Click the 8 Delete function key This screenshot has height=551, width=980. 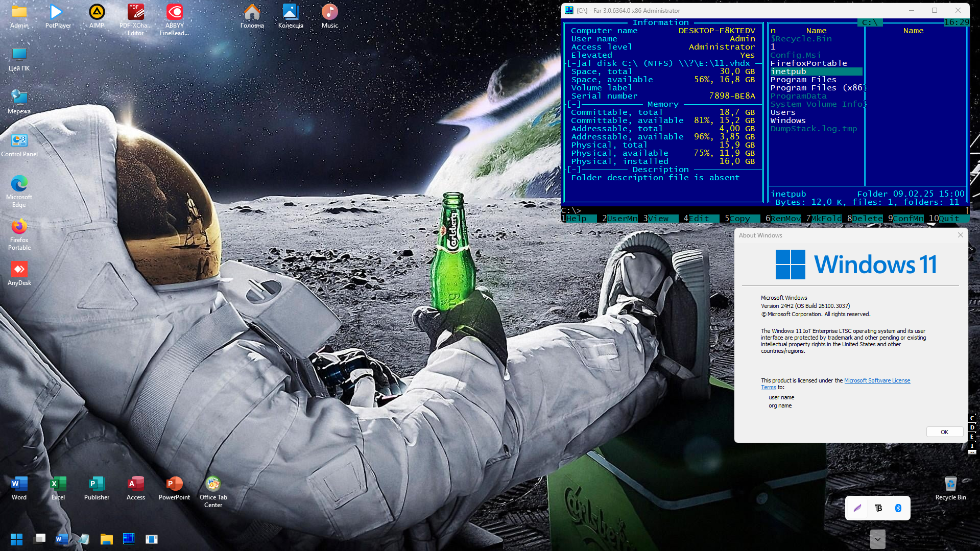867,219
